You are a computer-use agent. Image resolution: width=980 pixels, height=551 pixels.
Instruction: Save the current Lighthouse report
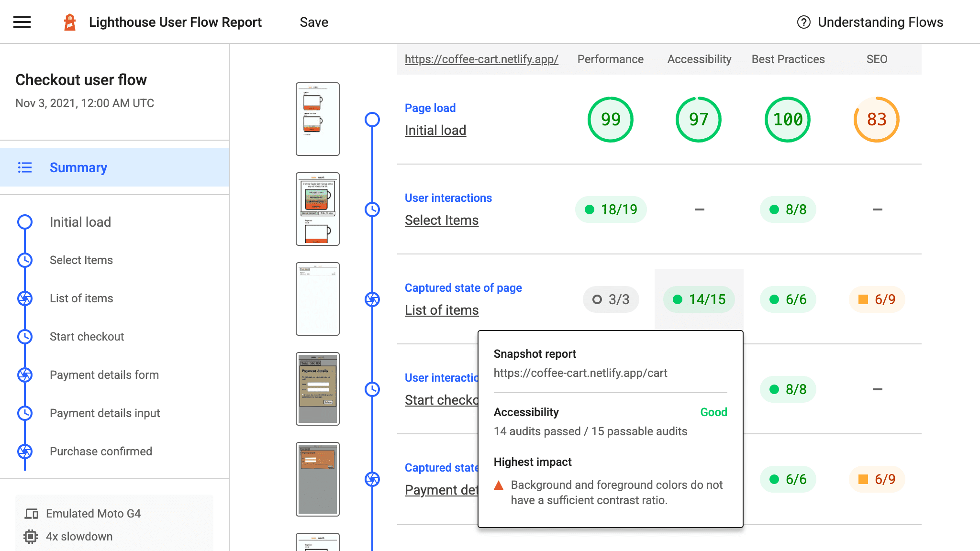(x=313, y=22)
